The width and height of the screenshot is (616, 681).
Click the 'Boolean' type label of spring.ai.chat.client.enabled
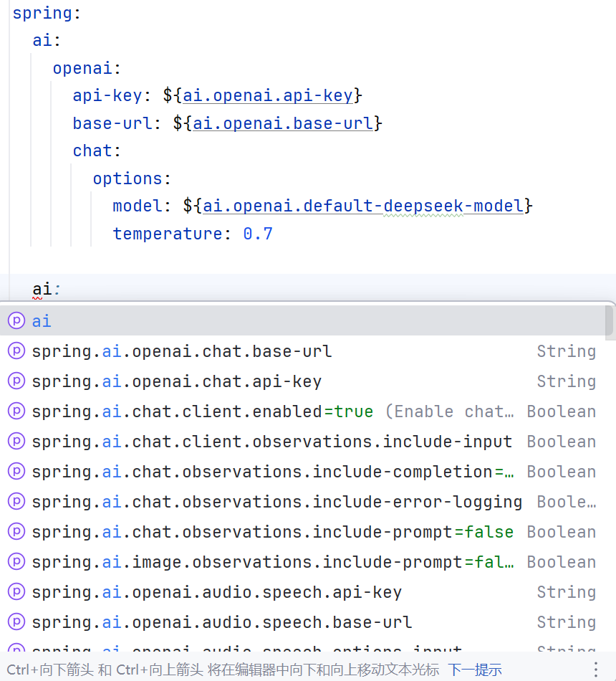(x=562, y=411)
